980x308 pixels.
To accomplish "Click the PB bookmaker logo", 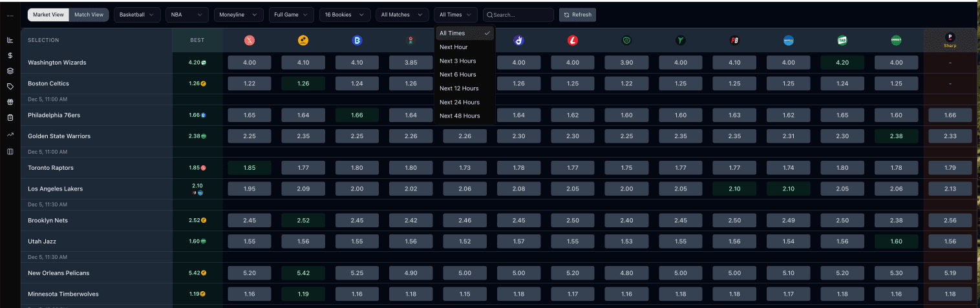I will click(x=734, y=40).
